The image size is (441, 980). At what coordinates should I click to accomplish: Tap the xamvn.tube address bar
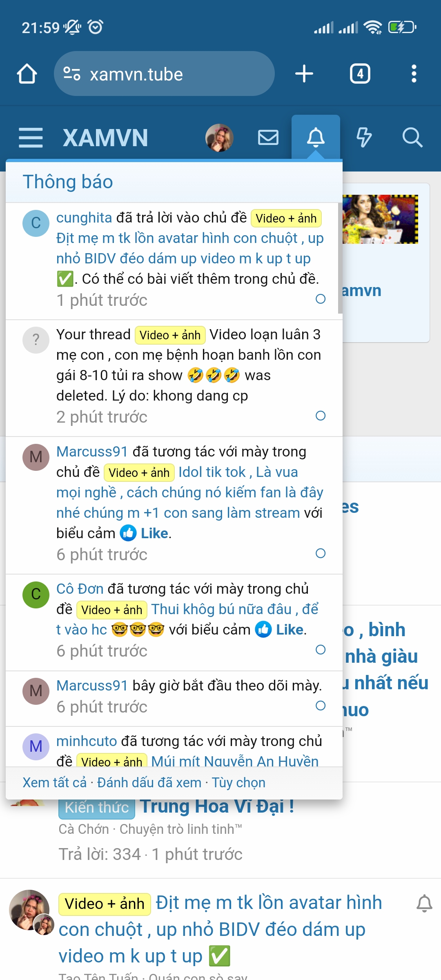click(171, 74)
